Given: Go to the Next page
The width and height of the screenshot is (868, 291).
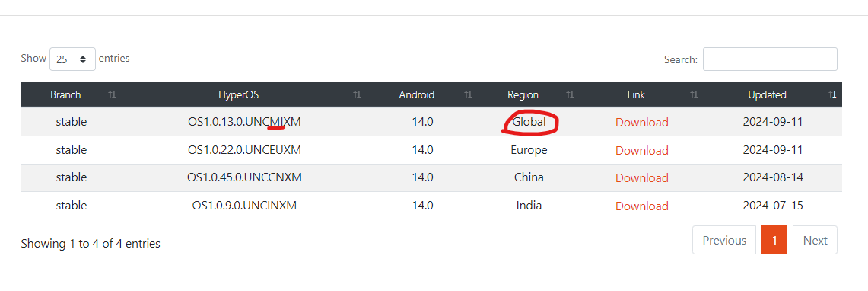Looking at the screenshot, I should coord(815,240).
